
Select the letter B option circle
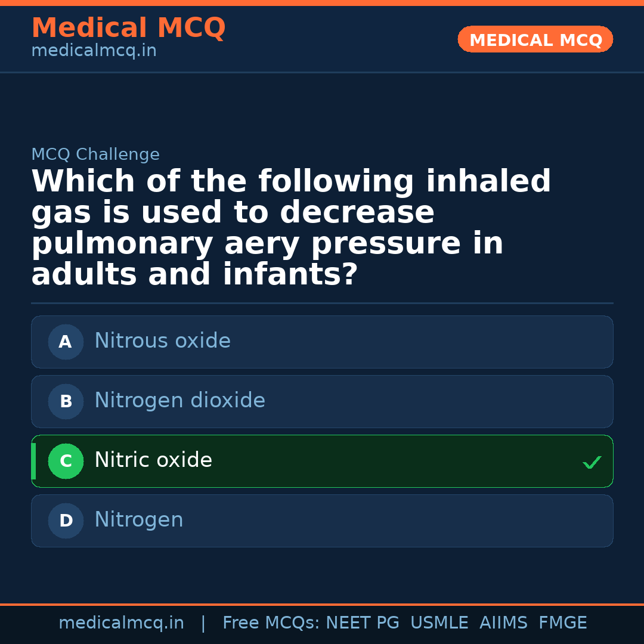[x=66, y=402]
